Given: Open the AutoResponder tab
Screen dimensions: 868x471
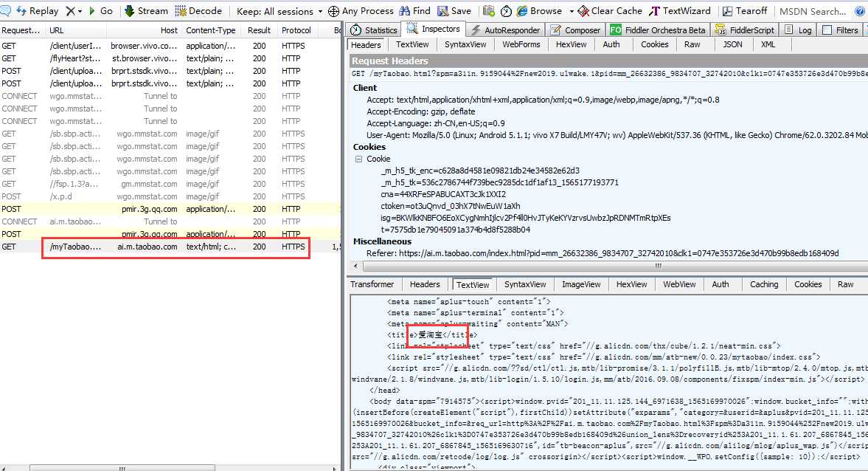Looking at the screenshot, I should (506, 30).
